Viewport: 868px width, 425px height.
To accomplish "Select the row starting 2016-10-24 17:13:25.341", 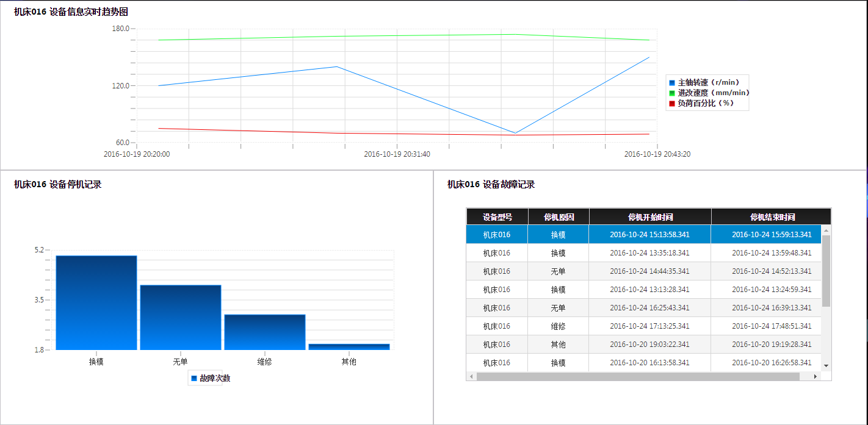I will click(x=644, y=326).
